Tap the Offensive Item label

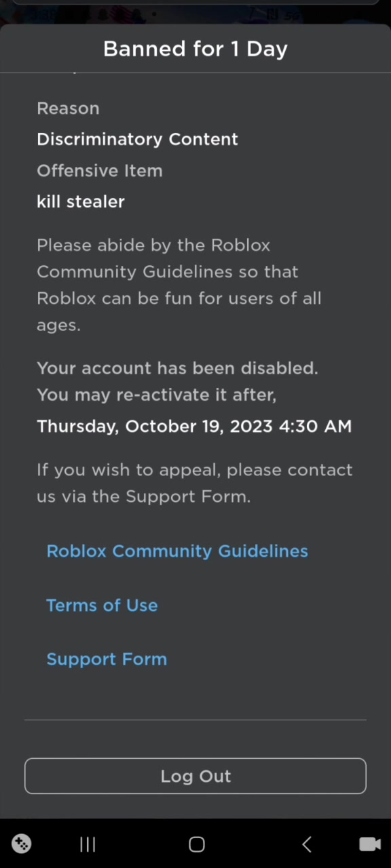pyautogui.click(x=100, y=171)
